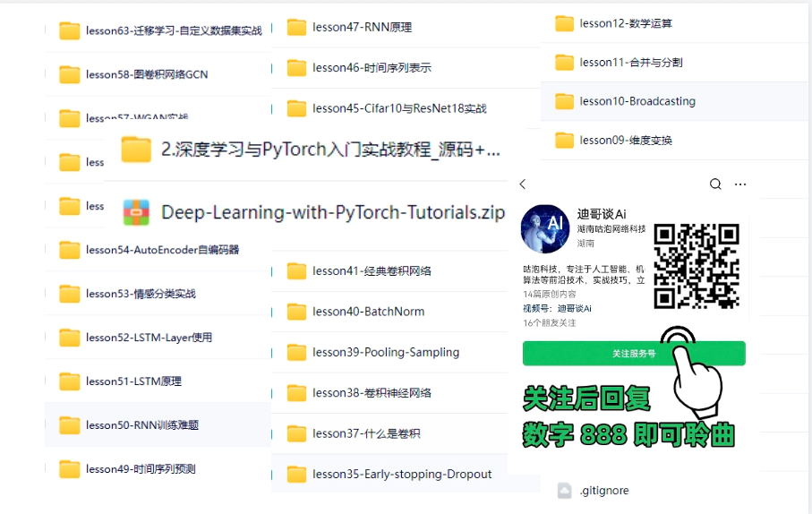Screen dimensions: 812x514
Task: Click the 14篇原创内容 text
Action: point(550,294)
